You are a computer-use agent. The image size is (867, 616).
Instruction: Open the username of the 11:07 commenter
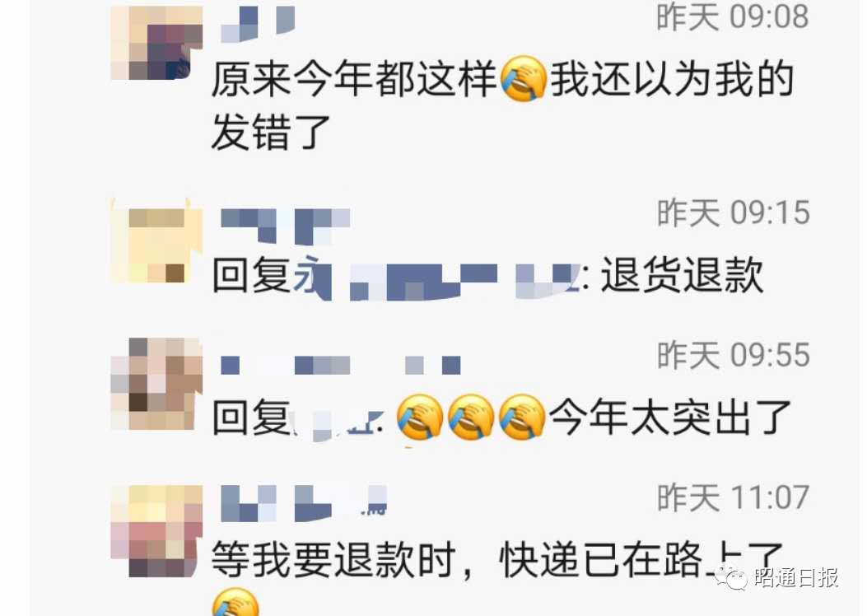click(x=304, y=503)
